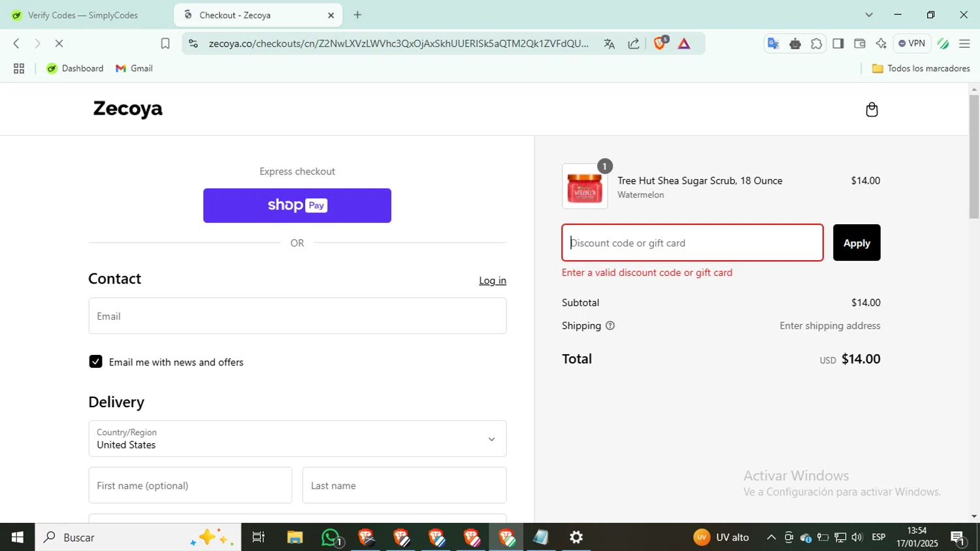
Task: Open the Dashboard bookmark
Action: tap(75, 69)
